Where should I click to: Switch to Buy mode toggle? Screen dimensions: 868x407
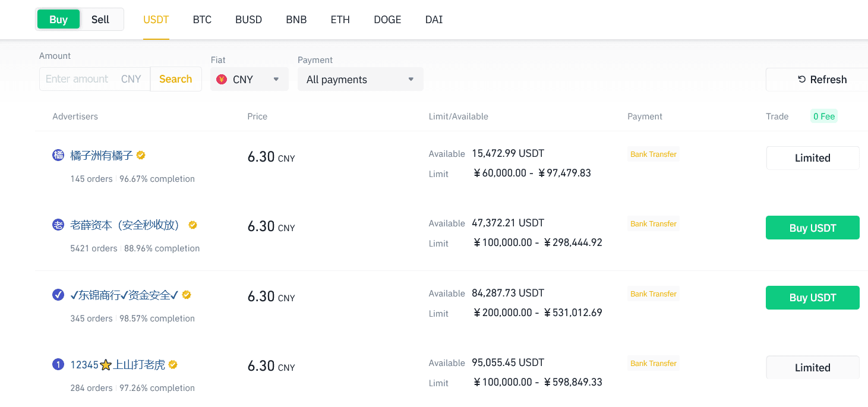click(x=58, y=20)
